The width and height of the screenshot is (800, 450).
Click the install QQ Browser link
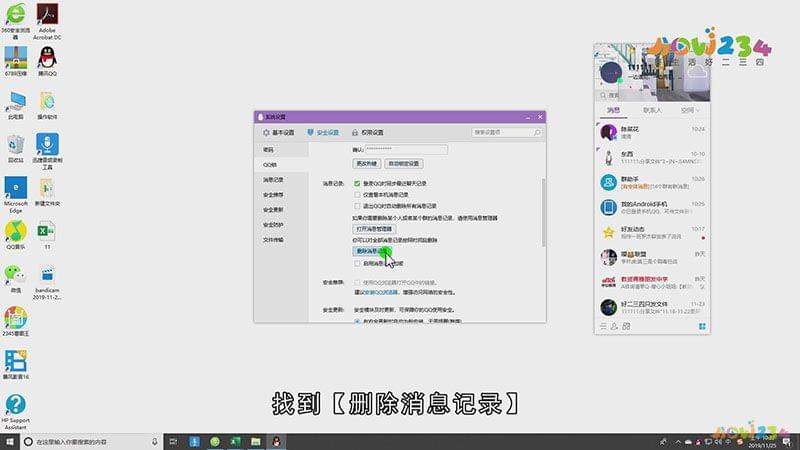(x=381, y=293)
